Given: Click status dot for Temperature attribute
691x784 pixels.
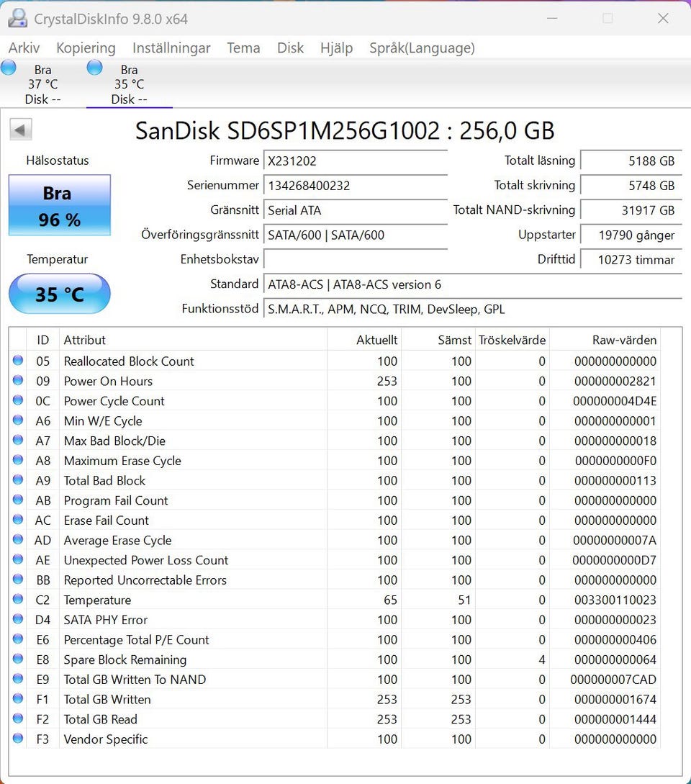Looking at the screenshot, I should (x=18, y=599).
